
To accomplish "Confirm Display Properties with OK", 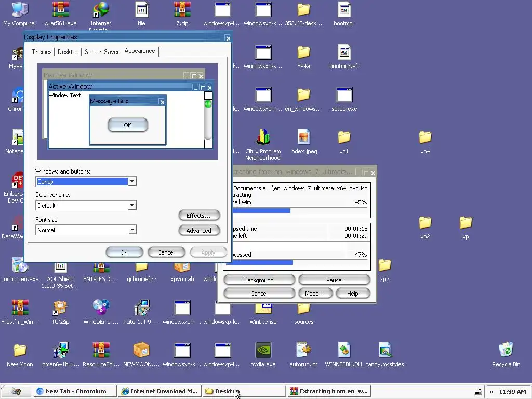I will [124, 252].
